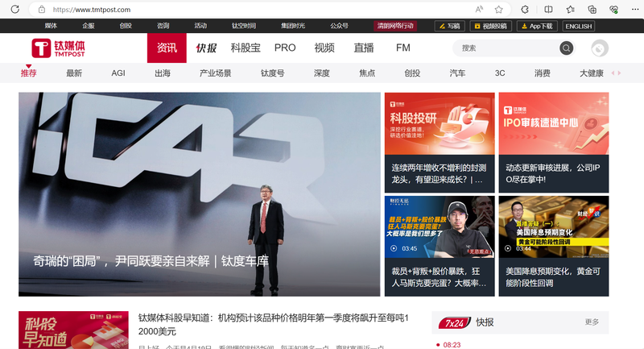Open favorites list icon

(571, 10)
